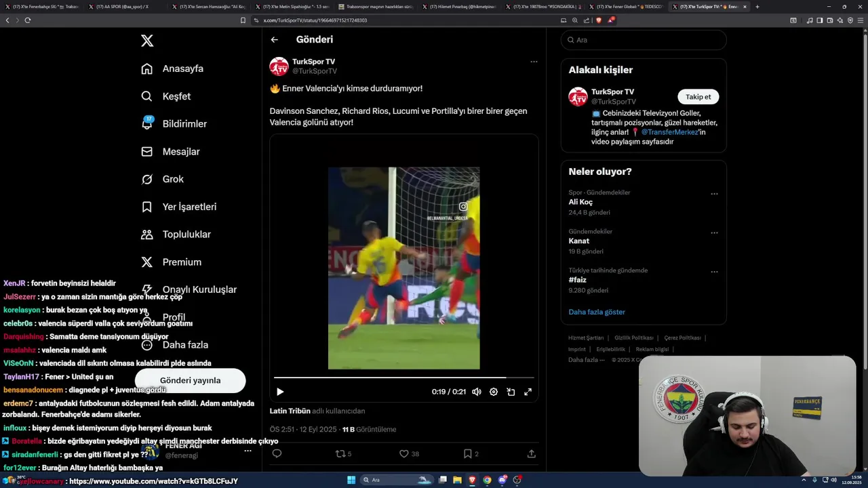Screen dimensions: 868x488
Task: Seek on the video progress bar
Action: click(403, 378)
